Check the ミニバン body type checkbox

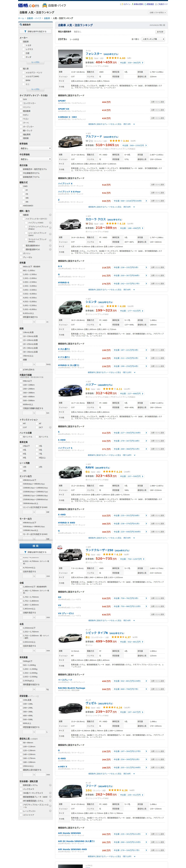click(x=21, y=107)
